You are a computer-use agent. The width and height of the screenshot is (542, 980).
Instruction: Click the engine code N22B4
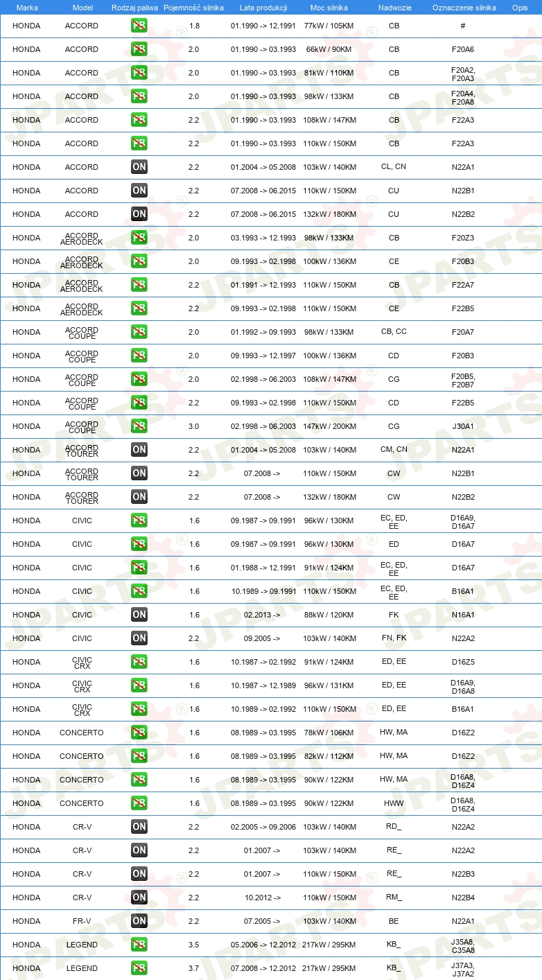(x=463, y=898)
